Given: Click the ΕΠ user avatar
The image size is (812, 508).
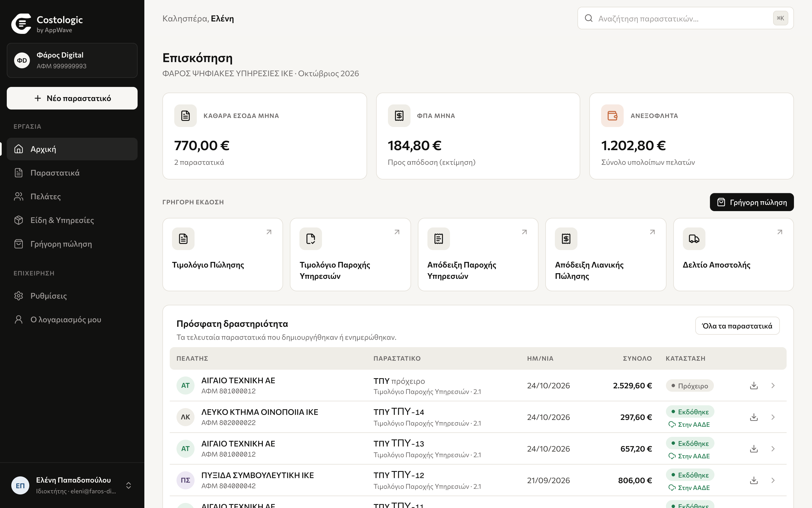Looking at the screenshot, I should 20,485.
